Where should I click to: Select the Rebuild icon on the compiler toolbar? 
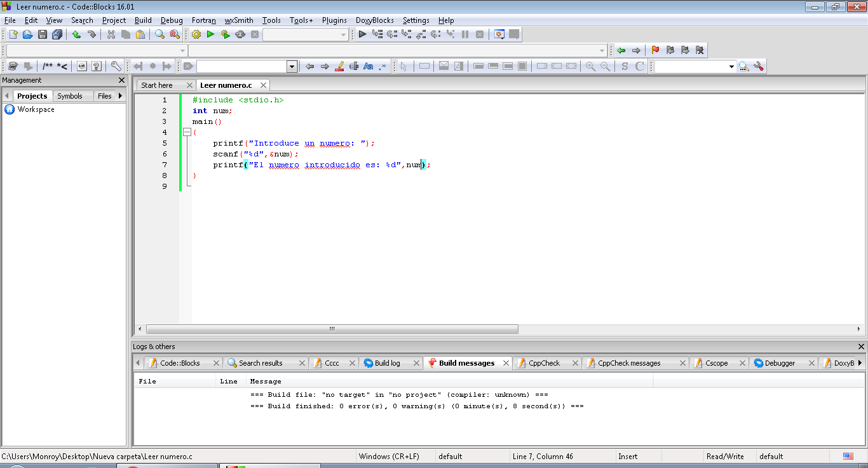(x=240, y=34)
